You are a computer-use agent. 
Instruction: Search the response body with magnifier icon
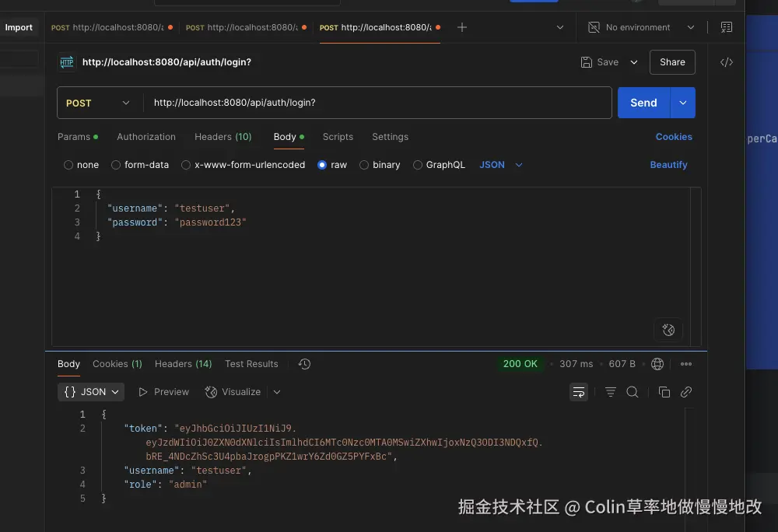click(x=633, y=392)
